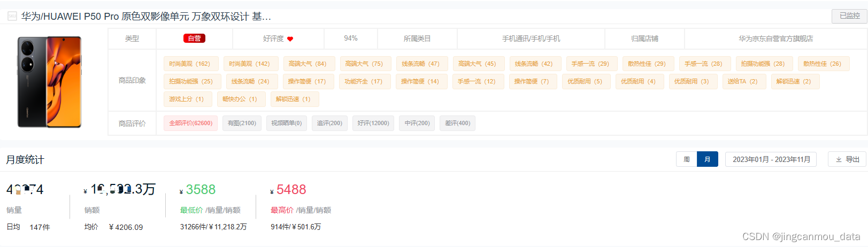Click the 手感一流 (28) impression tag
The image size is (868, 247).
704,64
